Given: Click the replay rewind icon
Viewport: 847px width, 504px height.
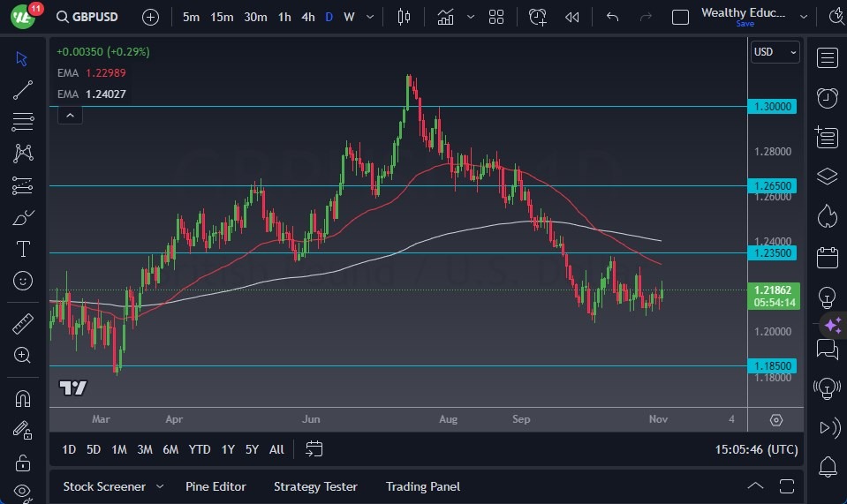Looking at the screenshot, I should 572,17.
